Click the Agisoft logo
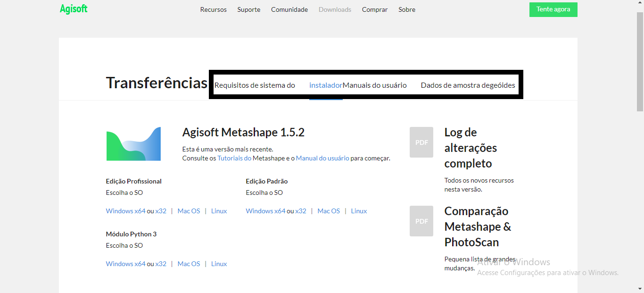Viewport: 644px width, 293px height. (74, 9)
